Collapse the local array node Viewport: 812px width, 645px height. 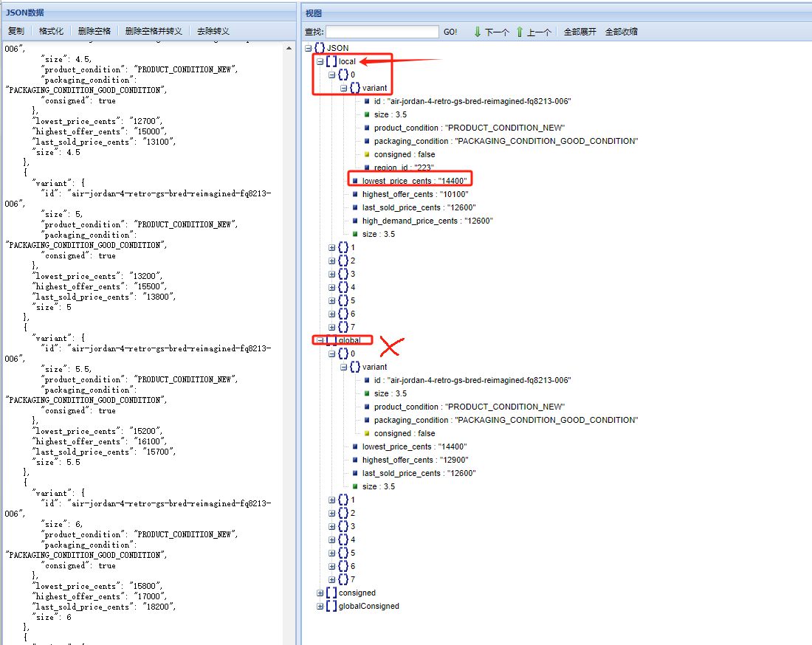320,62
